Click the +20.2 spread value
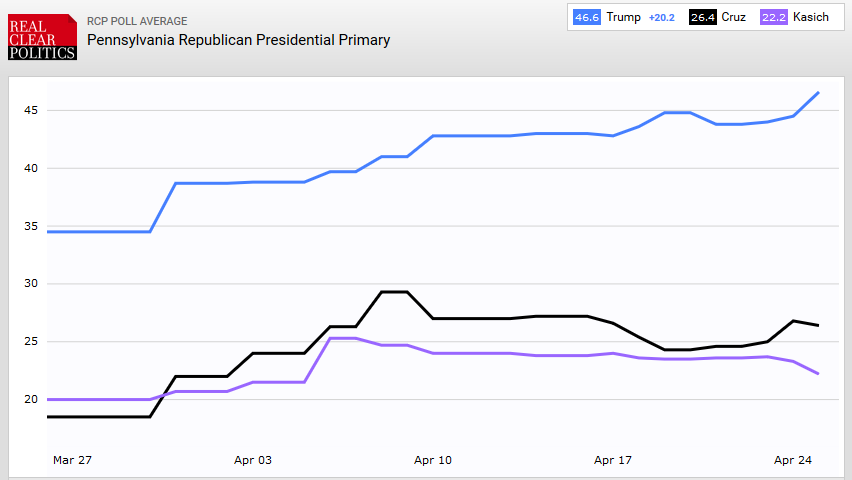This screenshot has width=852, height=480. click(x=663, y=17)
